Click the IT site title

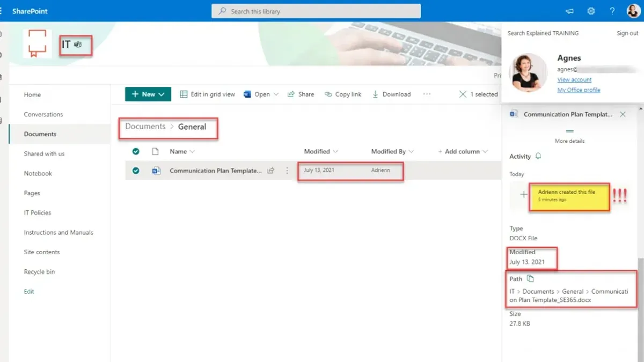pos(65,45)
